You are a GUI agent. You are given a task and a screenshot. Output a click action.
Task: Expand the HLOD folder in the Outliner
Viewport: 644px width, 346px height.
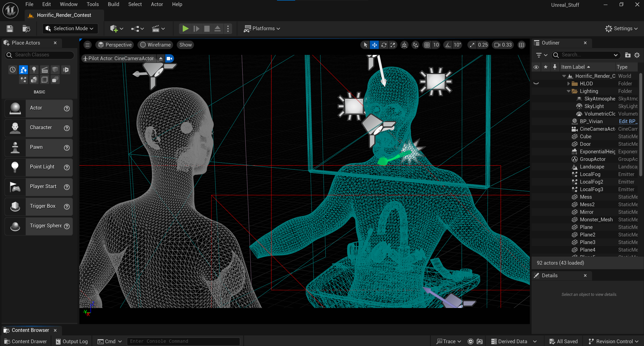(x=569, y=84)
